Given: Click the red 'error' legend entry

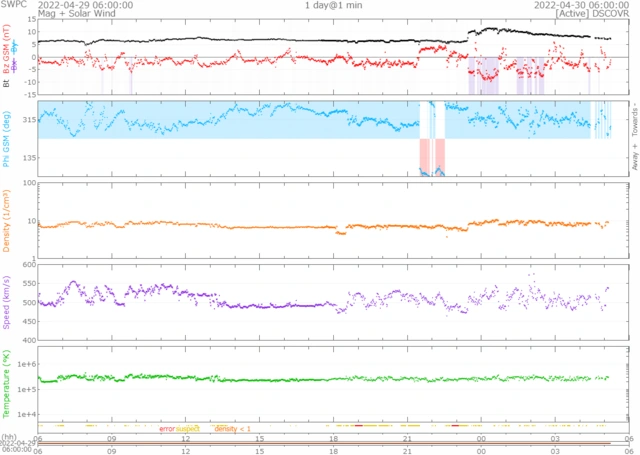Looking at the screenshot, I should pos(166,428).
